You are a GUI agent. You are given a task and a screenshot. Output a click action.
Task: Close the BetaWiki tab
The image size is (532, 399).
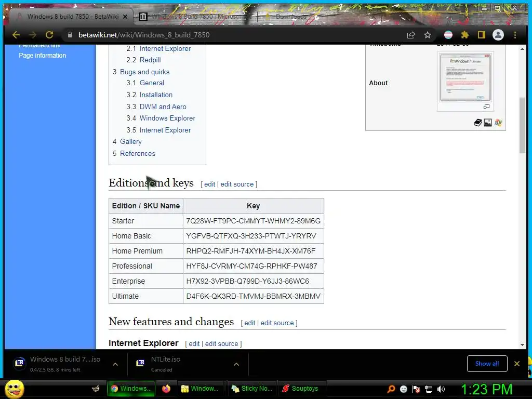125,16
